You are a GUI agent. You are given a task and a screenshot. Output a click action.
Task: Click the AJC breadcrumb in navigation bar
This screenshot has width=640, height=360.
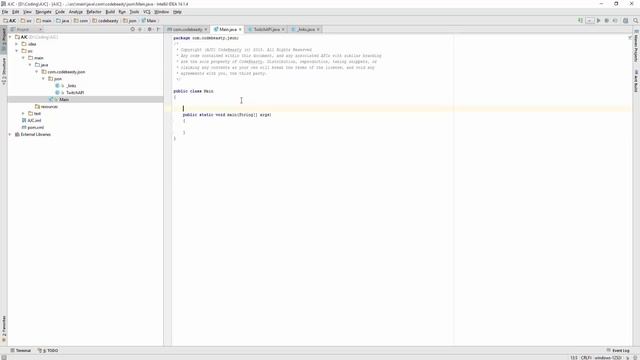pyautogui.click(x=10, y=20)
